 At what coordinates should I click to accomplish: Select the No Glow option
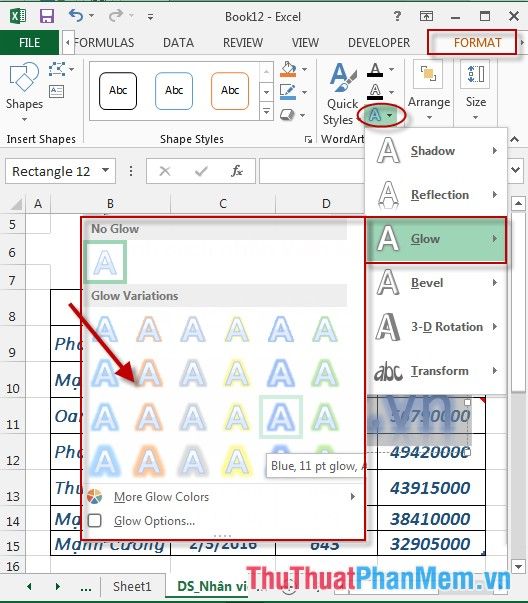(x=105, y=262)
